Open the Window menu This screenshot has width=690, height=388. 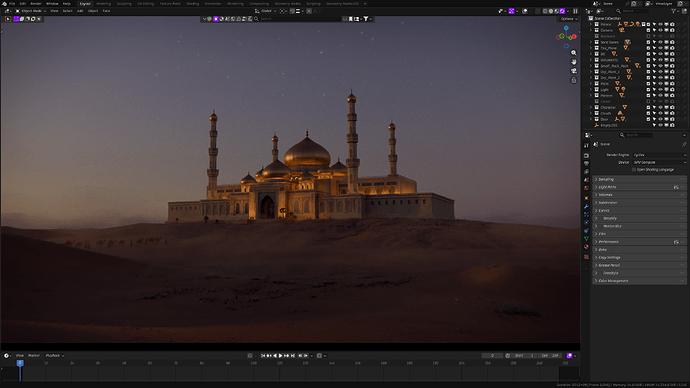click(52, 4)
